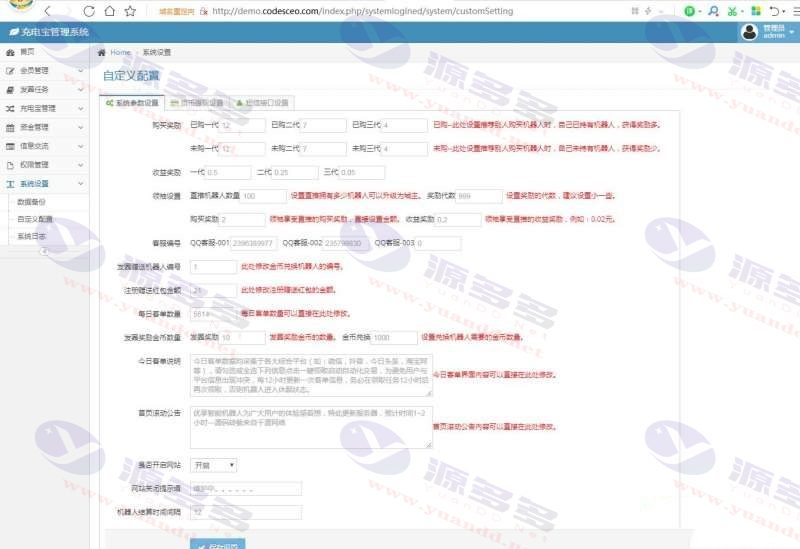Click the list icon beside 信息交流
This screenshot has height=549, width=800.
tap(10, 146)
